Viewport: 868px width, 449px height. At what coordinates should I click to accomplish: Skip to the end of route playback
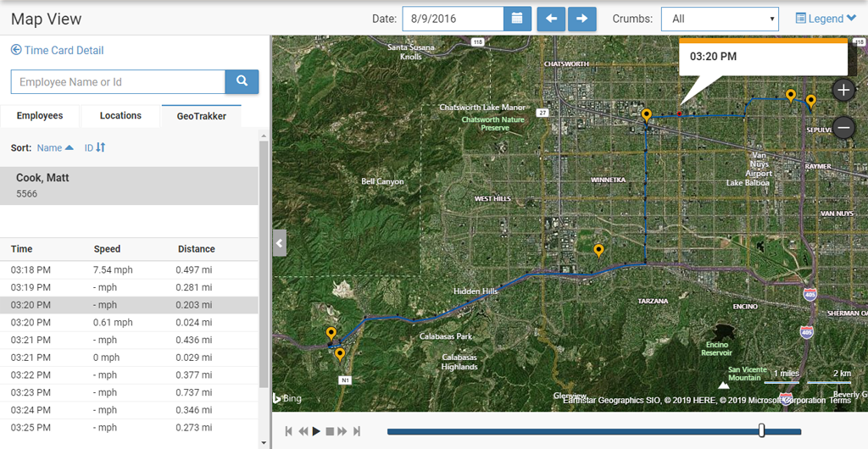tap(357, 431)
